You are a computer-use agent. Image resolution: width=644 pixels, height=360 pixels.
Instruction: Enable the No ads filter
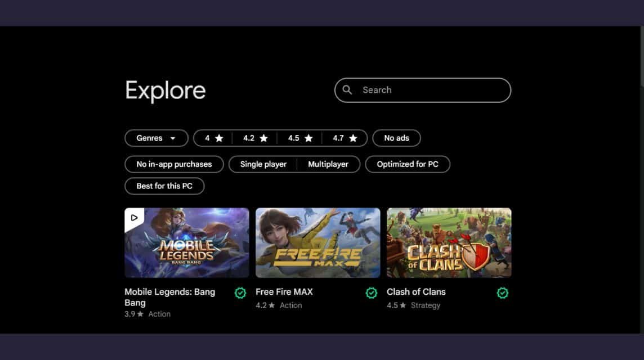(x=396, y=138)
